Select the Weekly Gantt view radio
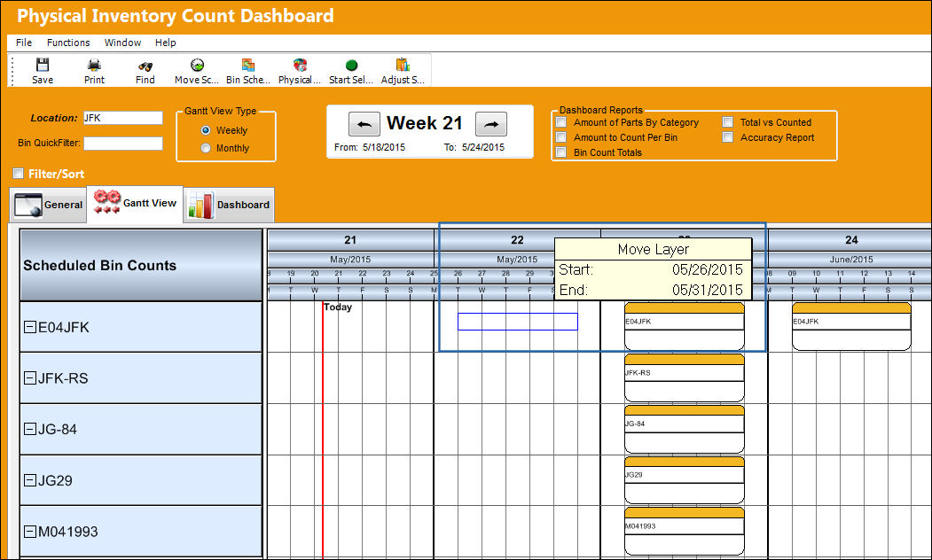 (206, 130)
